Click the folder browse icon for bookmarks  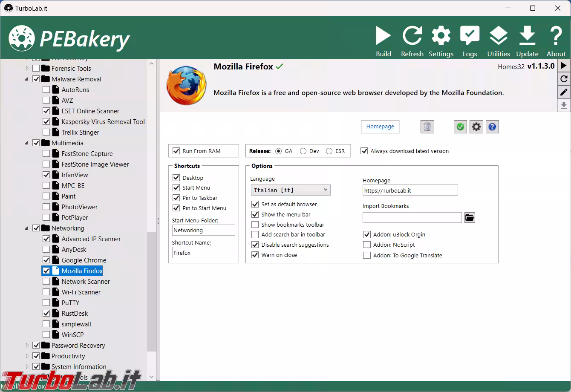coord(470,218)
